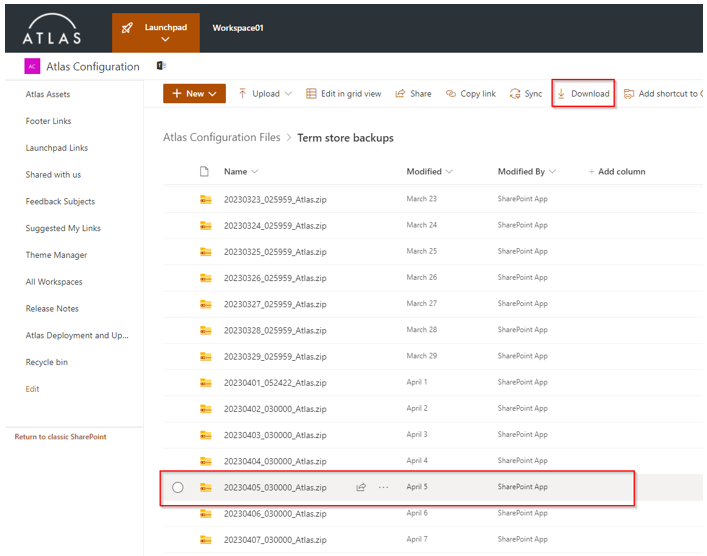
Task: Switch to the Workspace01 tab
Action: (238, 28)
